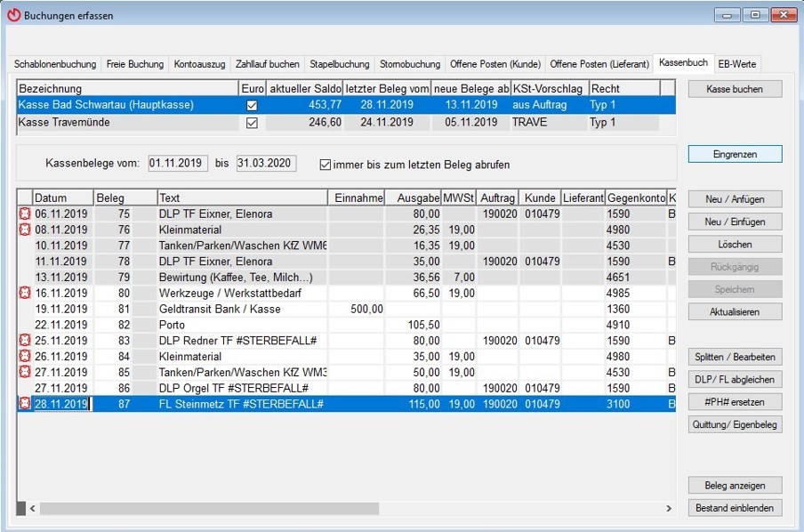Click the red status icon for 28.11.2019 row

(25, 404)
